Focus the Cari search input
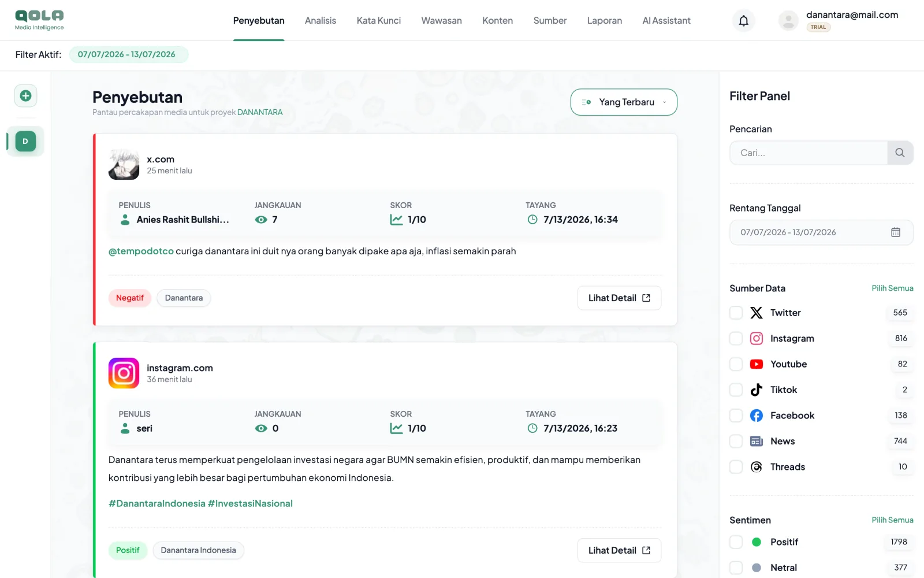 [808, 153]
